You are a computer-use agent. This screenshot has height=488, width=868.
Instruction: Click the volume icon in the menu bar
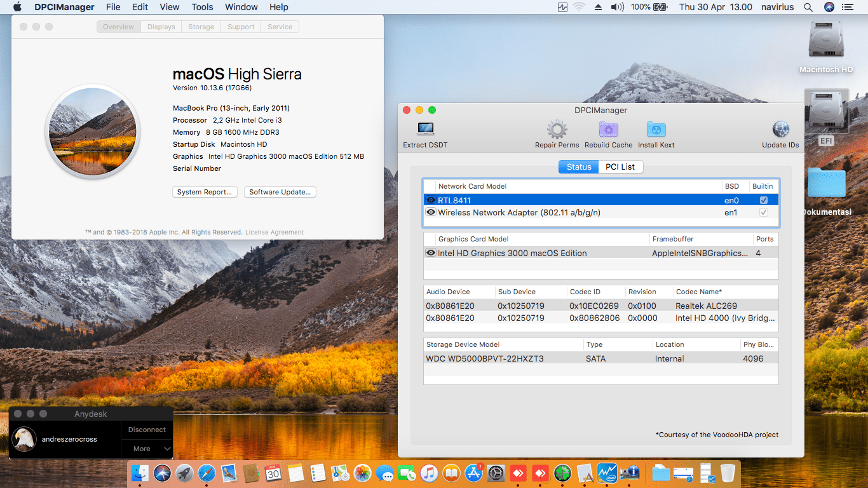point(617,7)
